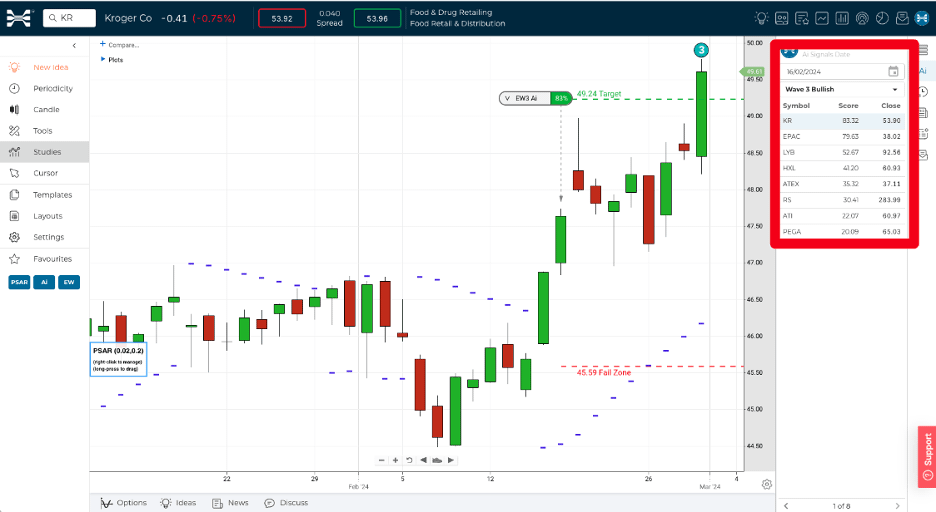Open the mail inbox icon in top toolbar
This screenshot has width=936, height=512.
[x=902, y=18]
